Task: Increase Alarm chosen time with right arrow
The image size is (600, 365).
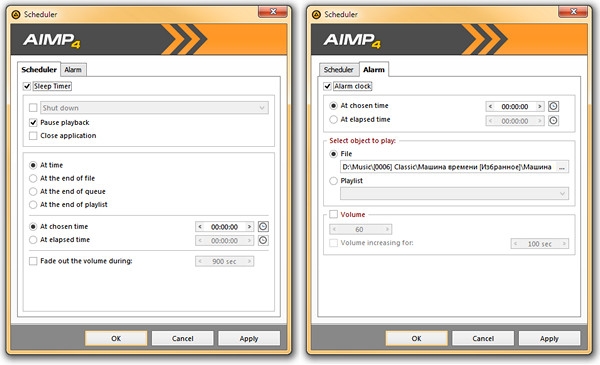Action: 539,106
